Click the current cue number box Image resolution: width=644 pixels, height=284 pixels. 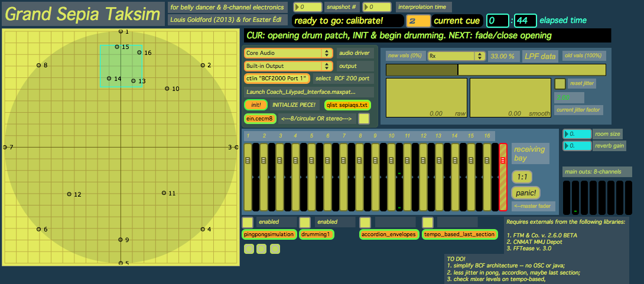click(418, 21)
